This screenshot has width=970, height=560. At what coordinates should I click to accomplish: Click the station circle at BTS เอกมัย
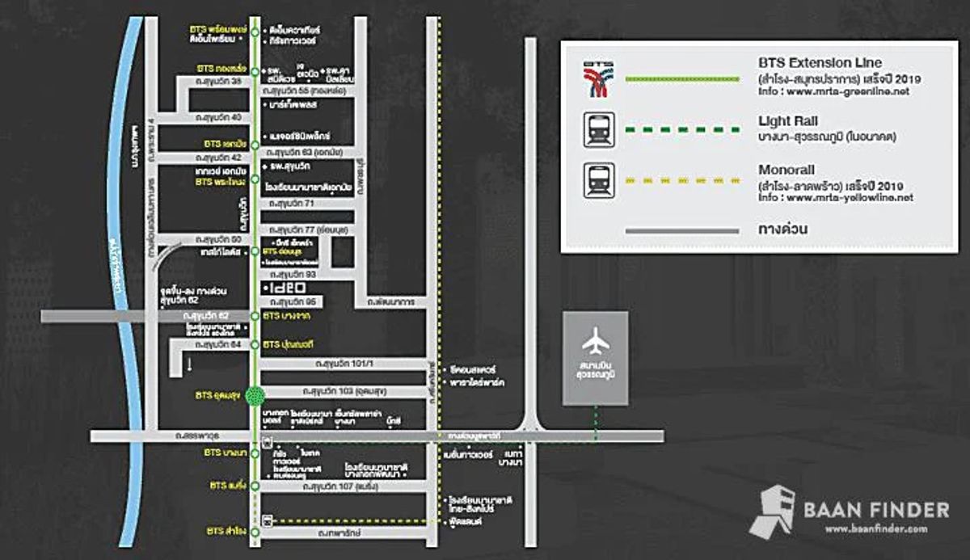coord(255,144)
